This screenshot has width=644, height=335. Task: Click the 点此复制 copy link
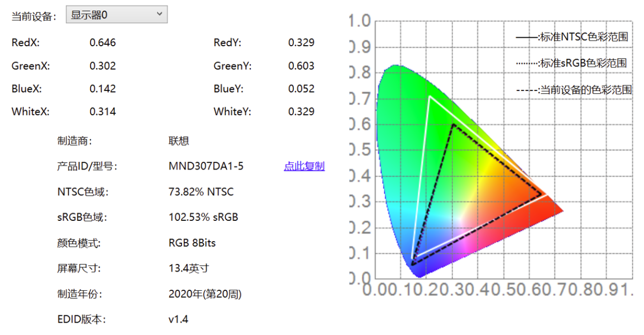304,166
